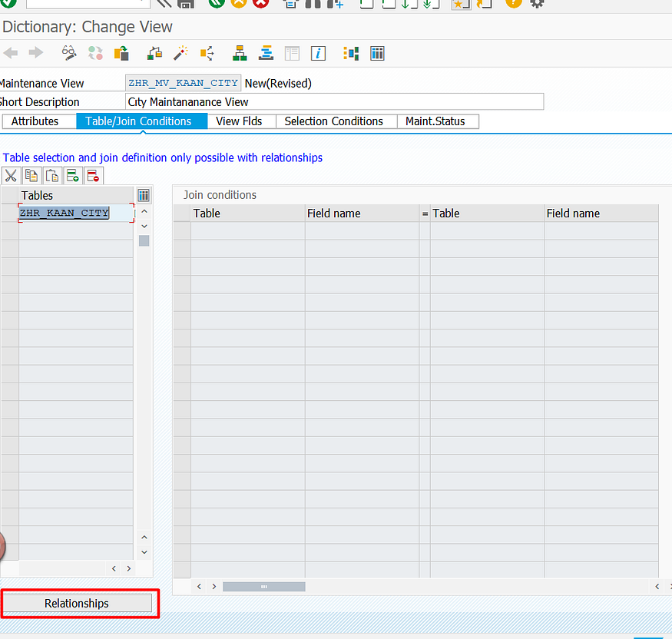Click the ZHR_KAAN_CITY table entry field
Image resolution: width=672 pixels, height=639 pixels.
coord(76,213)
